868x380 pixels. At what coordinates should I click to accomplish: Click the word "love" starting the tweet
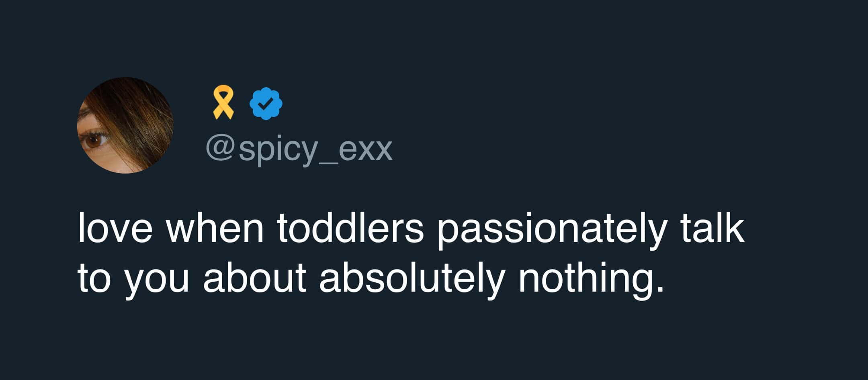115,229
